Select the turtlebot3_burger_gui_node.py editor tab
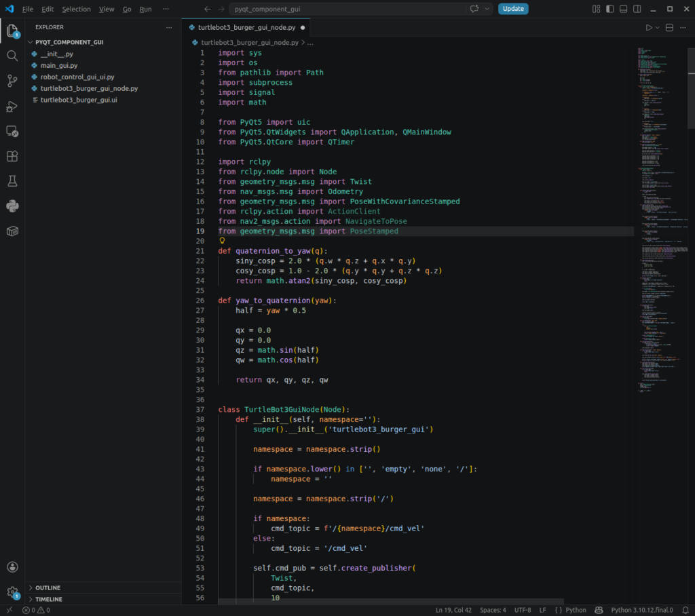The image size is (695, 616). (x=246, y=28)
